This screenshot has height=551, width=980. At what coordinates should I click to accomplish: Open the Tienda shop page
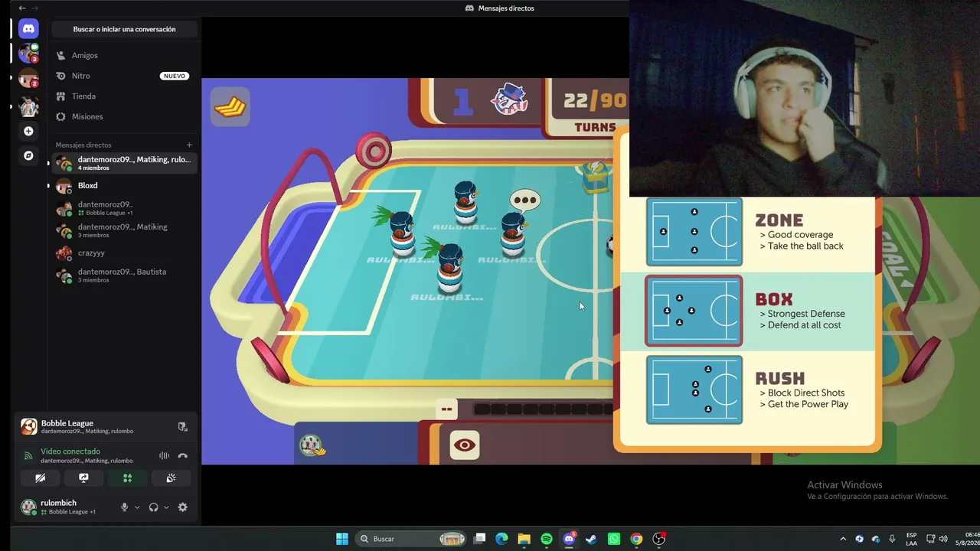coord(124,96)
